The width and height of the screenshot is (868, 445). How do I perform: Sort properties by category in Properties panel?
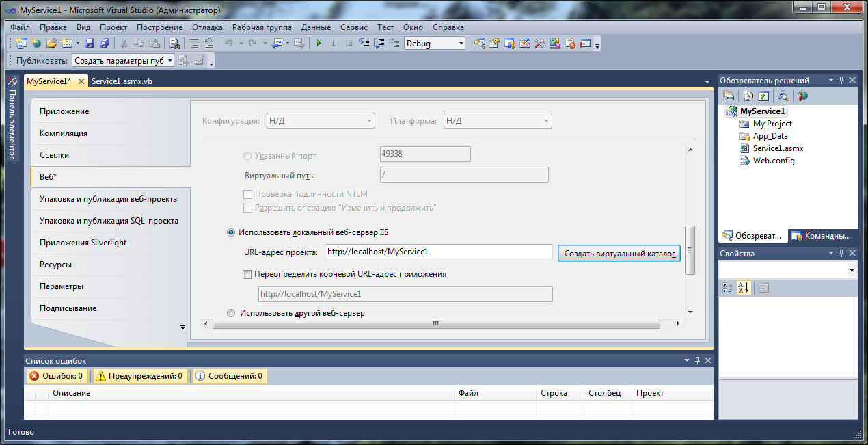click(x=728, y=288)
